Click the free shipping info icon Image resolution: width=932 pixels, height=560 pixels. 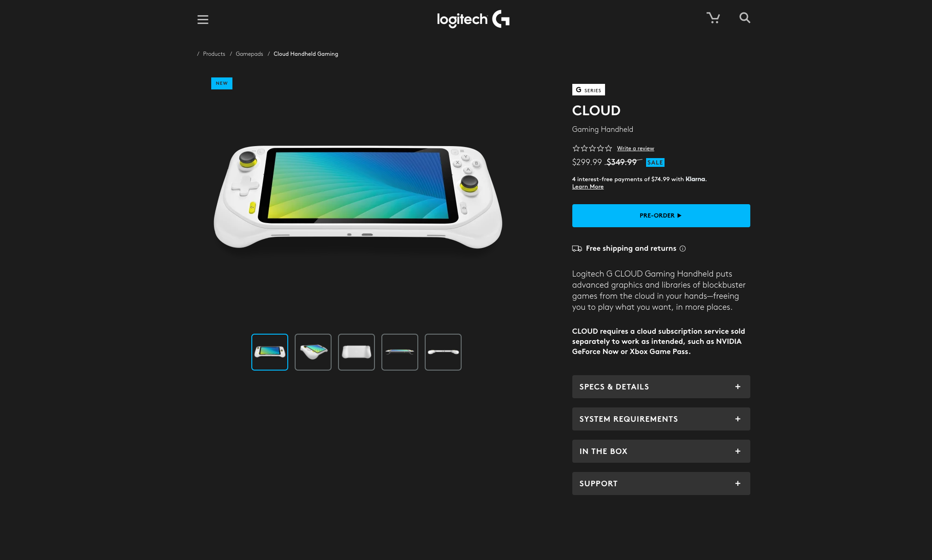click(x=683, y=248)
